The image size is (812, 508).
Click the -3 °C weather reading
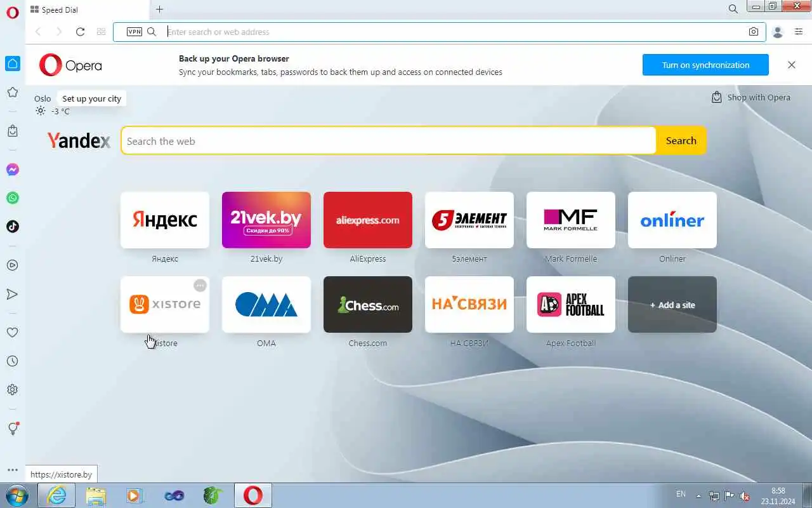coord(60,111)
